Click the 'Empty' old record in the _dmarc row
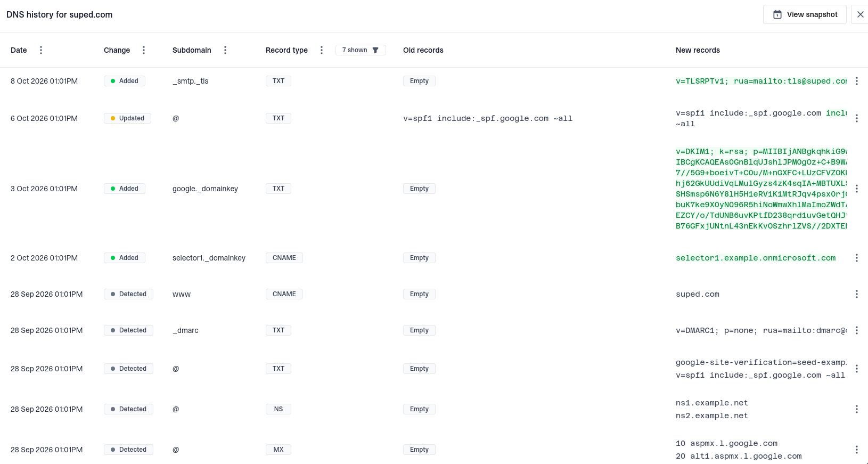 click(419, 330)
